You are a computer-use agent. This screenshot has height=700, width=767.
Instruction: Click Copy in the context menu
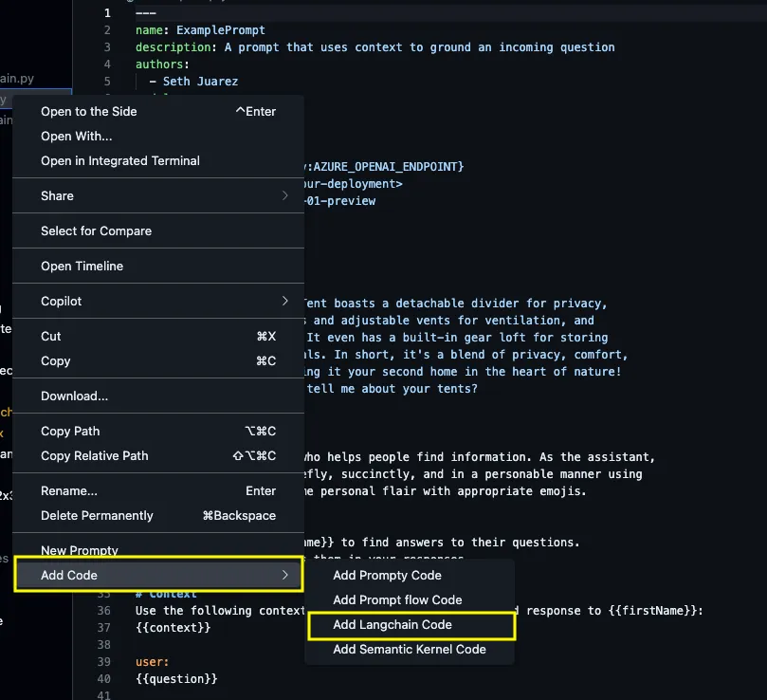click(55, 360)
